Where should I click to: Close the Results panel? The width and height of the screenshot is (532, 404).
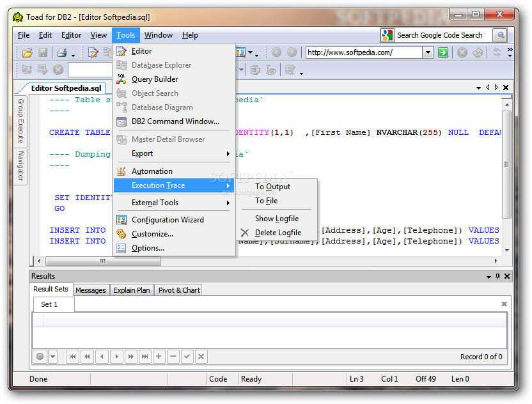[x=507, y=276]
